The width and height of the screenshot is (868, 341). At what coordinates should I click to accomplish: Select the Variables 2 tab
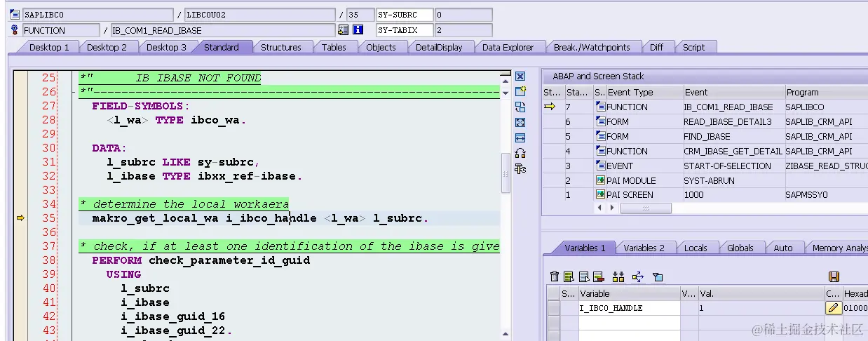point(644,248)
